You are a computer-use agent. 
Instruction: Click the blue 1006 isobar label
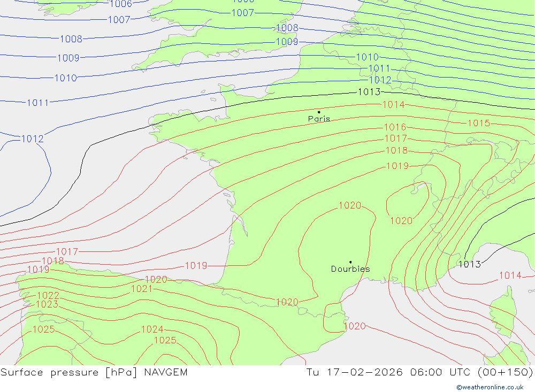coord(121,4)
